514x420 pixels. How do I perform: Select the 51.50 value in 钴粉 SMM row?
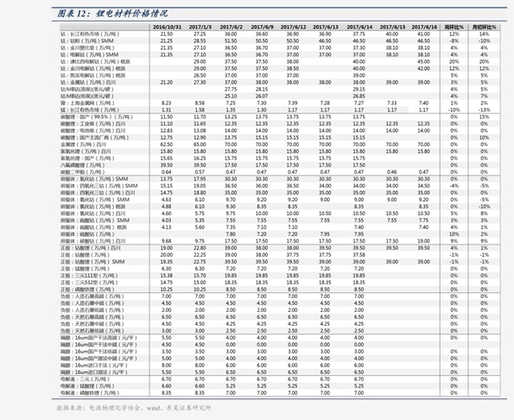tap(231, 41)
